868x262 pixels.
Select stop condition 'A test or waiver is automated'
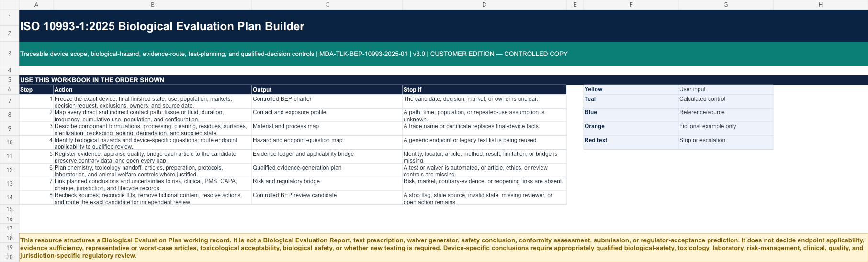(484, 170)
